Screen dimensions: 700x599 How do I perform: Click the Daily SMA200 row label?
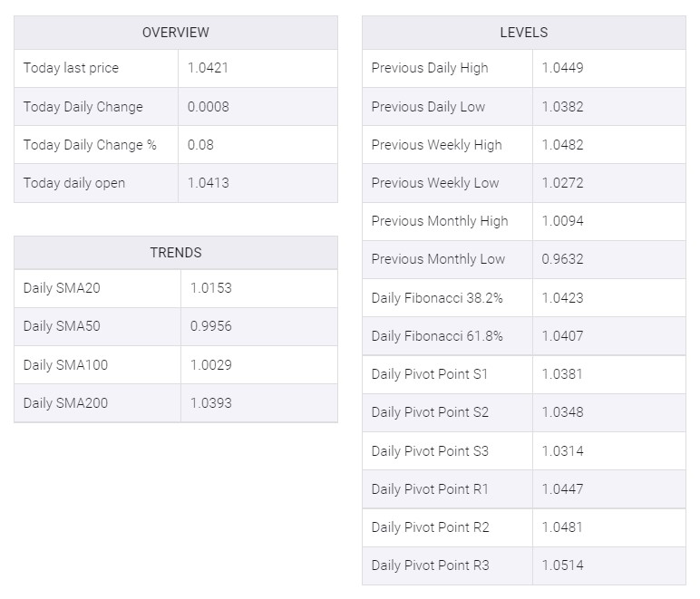click(x=65, y=403)
